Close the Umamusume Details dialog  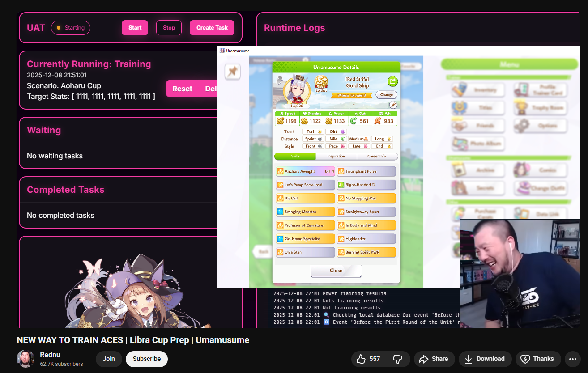pos(336,271)
